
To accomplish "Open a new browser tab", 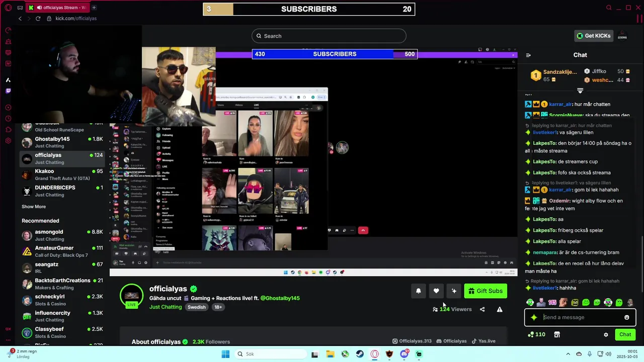I will point(94,8).
